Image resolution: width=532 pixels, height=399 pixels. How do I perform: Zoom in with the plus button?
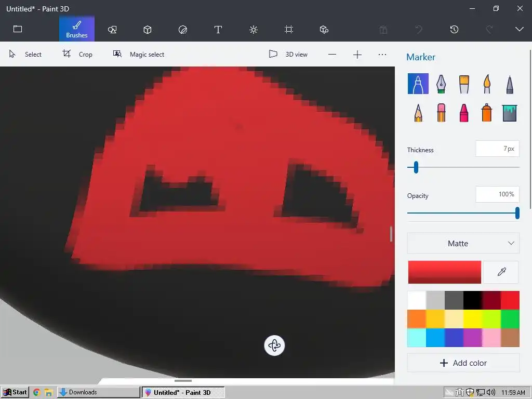click(x=357, y=55)
